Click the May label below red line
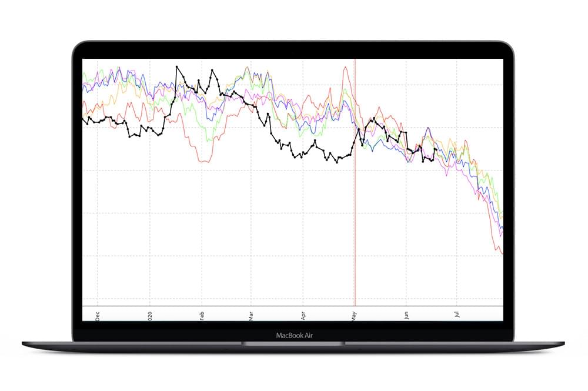588x391 pixels. point(354,315)
